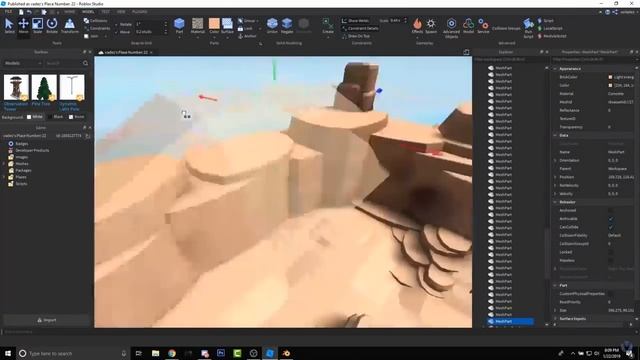Toggle the Move snap checkbox
The width and height of the screenshot is (640, 360).
pyautogui.click(x=116, y=31)
